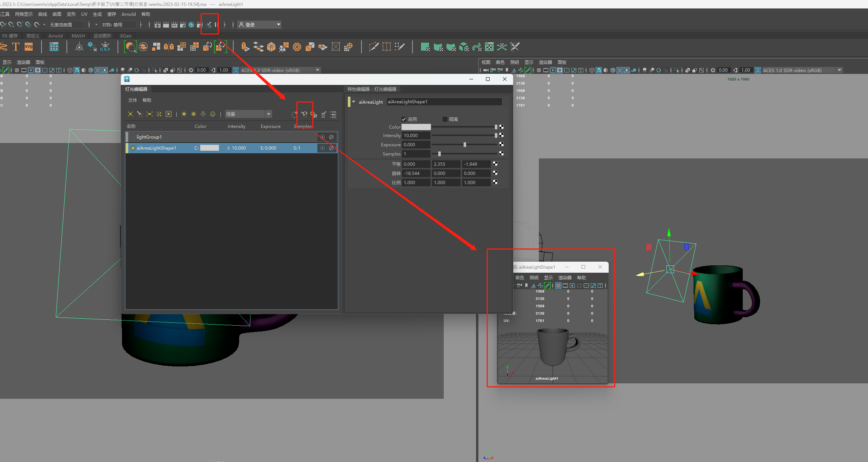Click the IPR render icon

174,25
